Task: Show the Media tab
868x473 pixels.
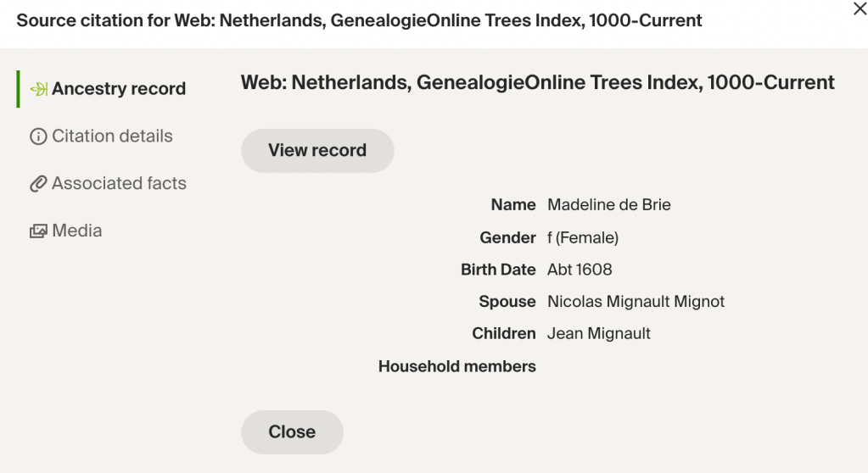Action: point(76,231)
